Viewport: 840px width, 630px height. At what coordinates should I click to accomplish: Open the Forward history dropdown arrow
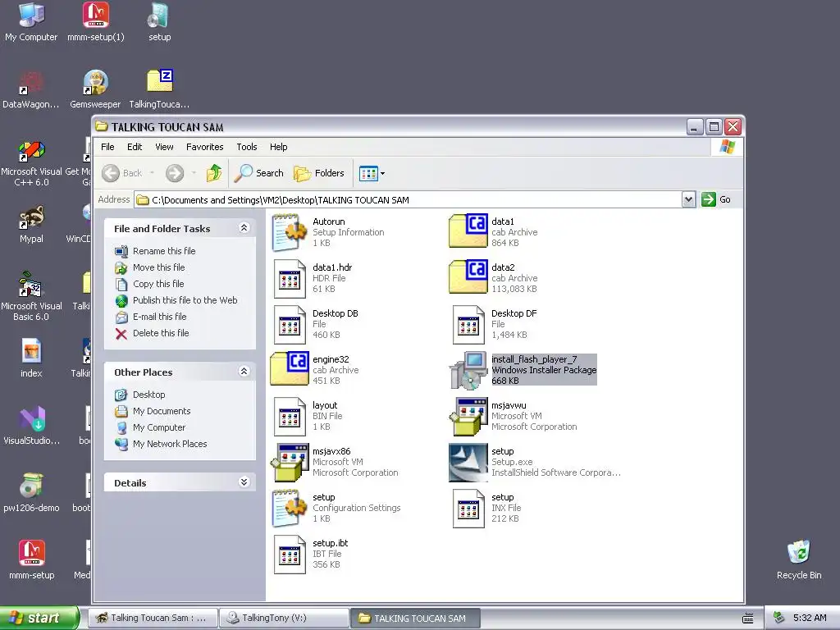click(194, 173)
